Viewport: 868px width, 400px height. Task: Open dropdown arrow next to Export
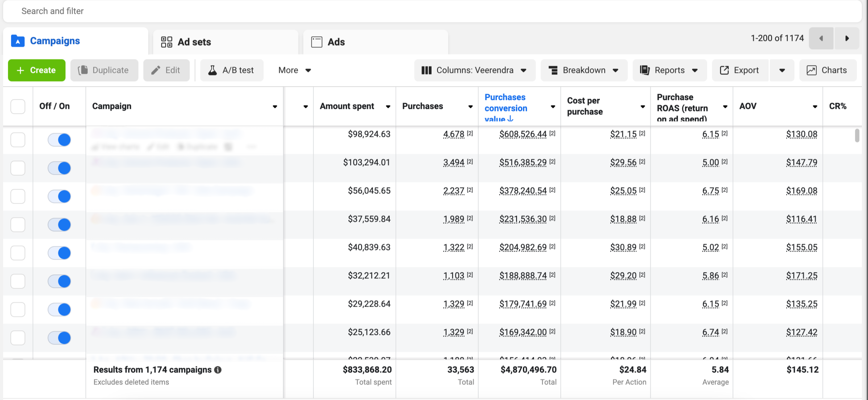[782, 70]
